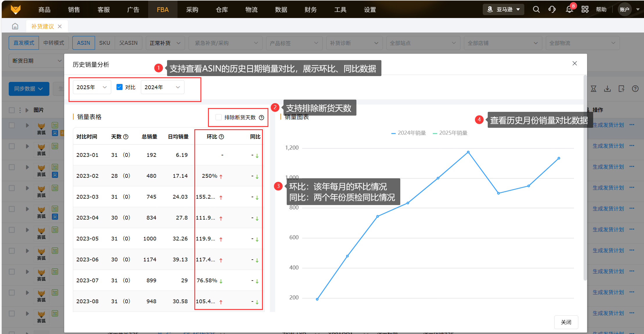
Task: Open the notifications bell icon
Action: pos(569,10)
